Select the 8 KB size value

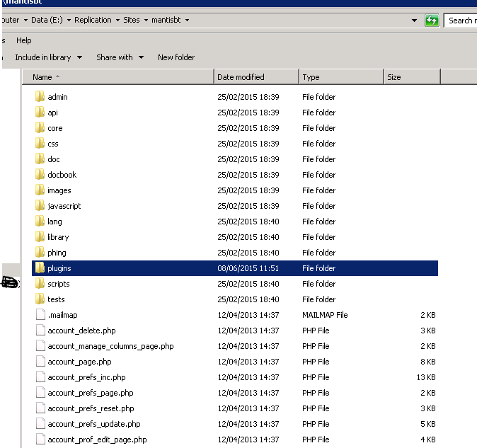coord(427,362)
